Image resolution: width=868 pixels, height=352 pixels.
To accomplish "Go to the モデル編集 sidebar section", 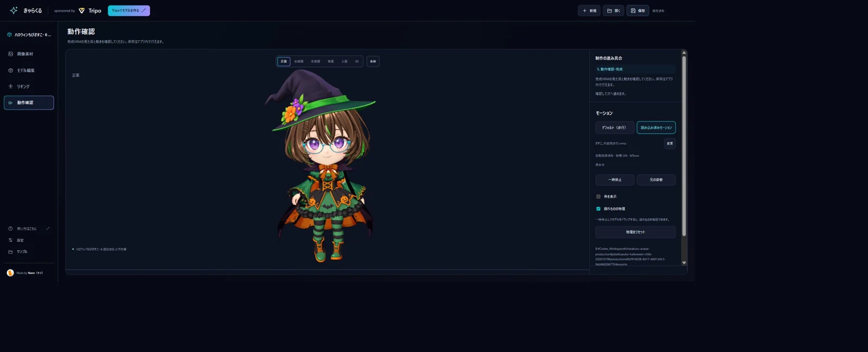I will pyautogui.click(x=29, y=71).
